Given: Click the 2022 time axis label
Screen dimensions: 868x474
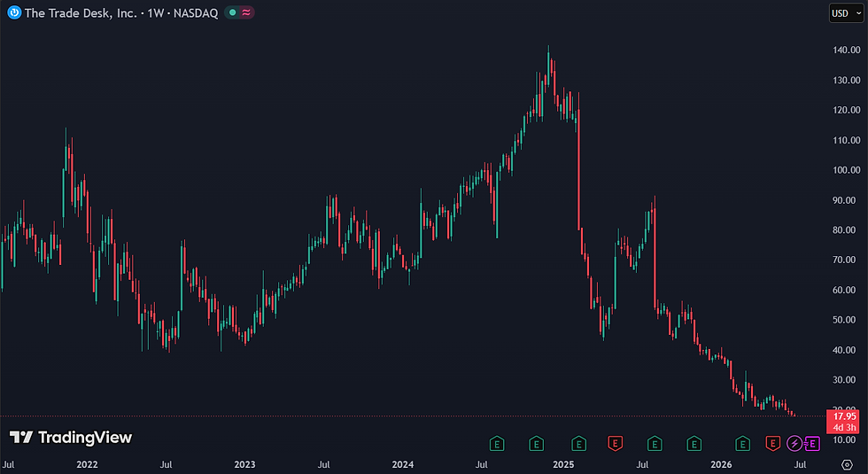Looking at the screenshot, I should (x=87, y=464).
